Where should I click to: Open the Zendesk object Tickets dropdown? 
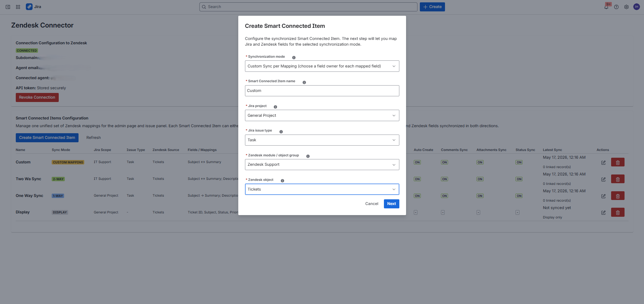pyautogui.click(x=322, y=189)
